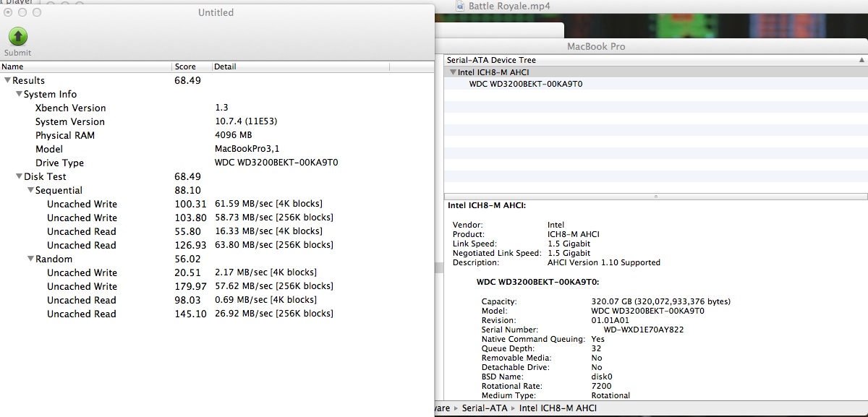Select Uncached Write 57.62 MB/sec row
The image size is (868, 417).
tap(217, 286)
